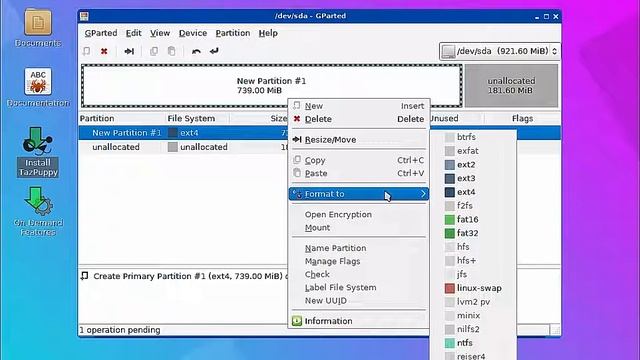Select New UUID menu entry
The image size is (640, 360).
coord(359,300)
